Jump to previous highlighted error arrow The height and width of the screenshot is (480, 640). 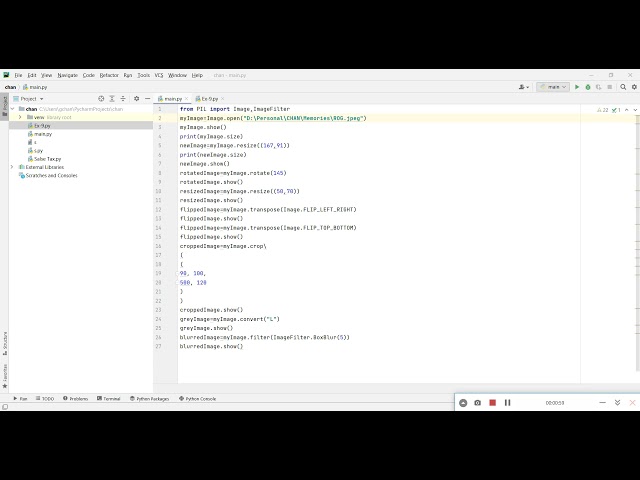tap(627, 110)
